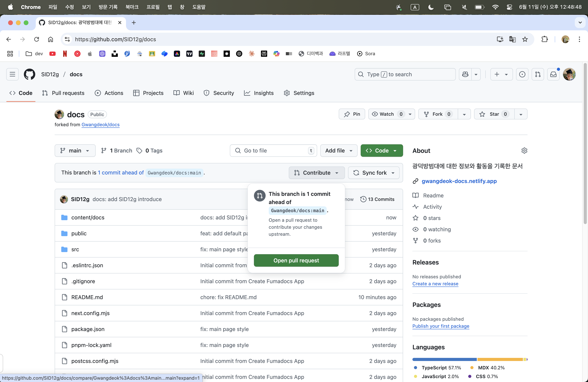This screenshot has height=382, width=588.
Task: Click the Open pull request button
Action: tap(296, 260)
